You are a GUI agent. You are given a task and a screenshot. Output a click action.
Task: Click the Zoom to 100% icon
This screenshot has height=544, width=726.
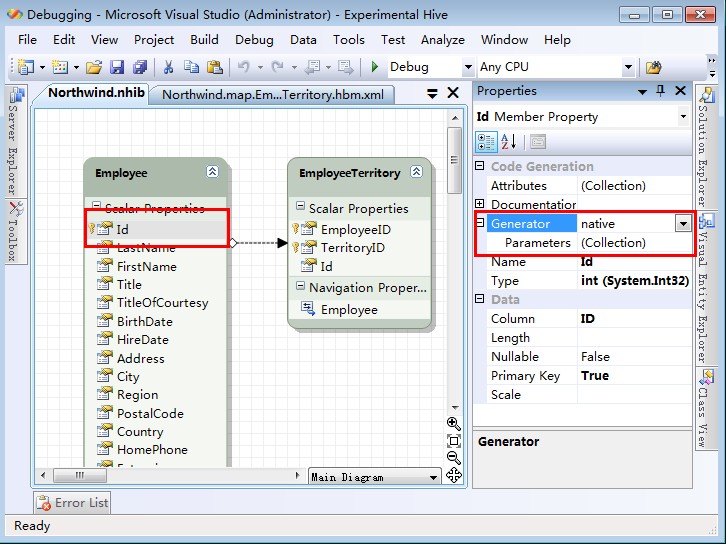(x=454, y=441)
